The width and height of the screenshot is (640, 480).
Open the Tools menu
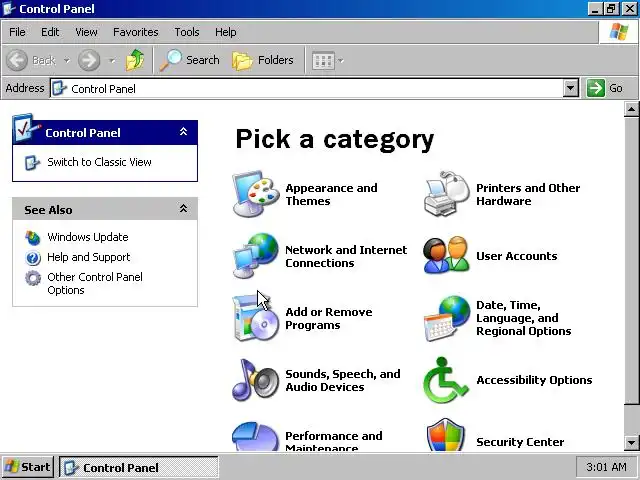(x=187, y=32)
